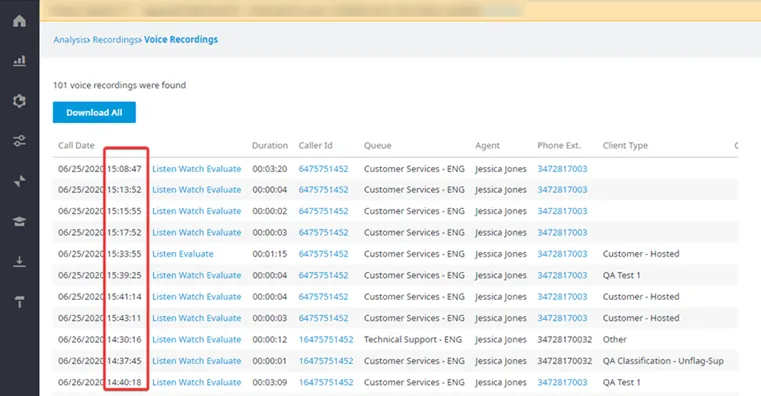Go to Recordings in the breadcrumb

116,40
